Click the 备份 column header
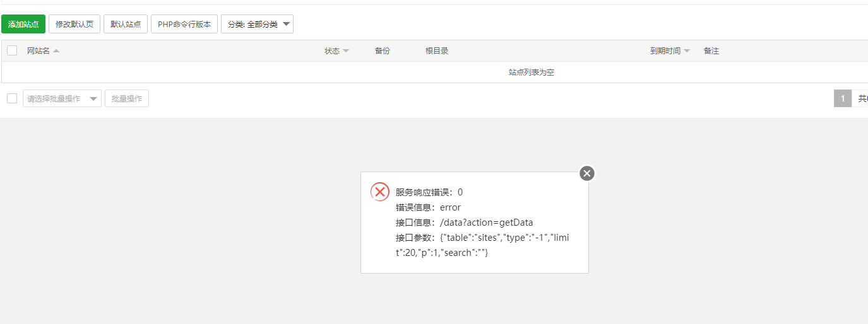The image size is (868, 324). click(x=382, y=51)
